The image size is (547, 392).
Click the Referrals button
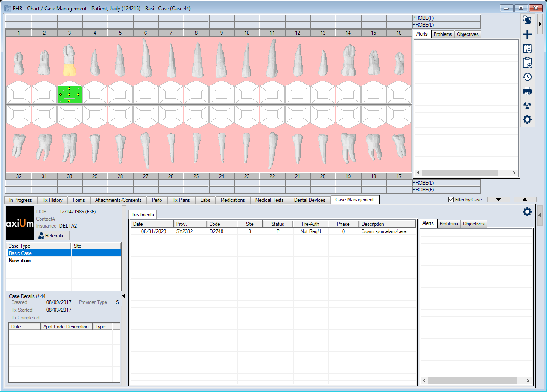point(52,236)
